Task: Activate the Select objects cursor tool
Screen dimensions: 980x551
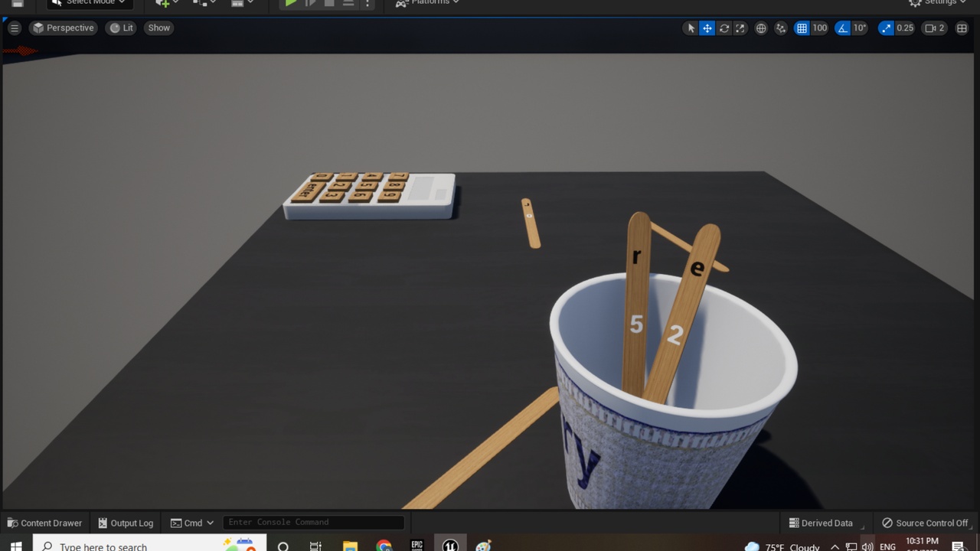Action: click(691, 28)
